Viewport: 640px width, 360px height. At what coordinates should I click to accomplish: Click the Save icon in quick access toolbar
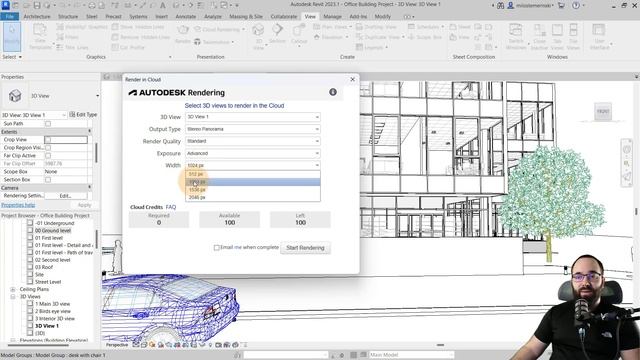pos(37,5)
